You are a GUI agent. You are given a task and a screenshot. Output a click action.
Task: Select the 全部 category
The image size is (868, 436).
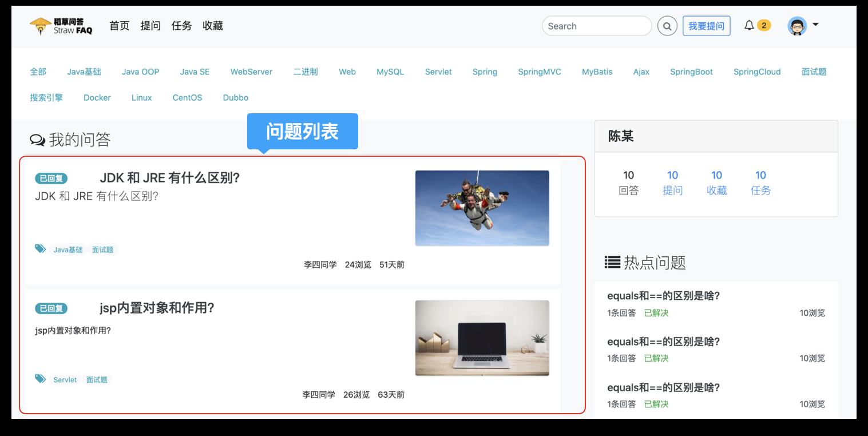click(38, 72)
